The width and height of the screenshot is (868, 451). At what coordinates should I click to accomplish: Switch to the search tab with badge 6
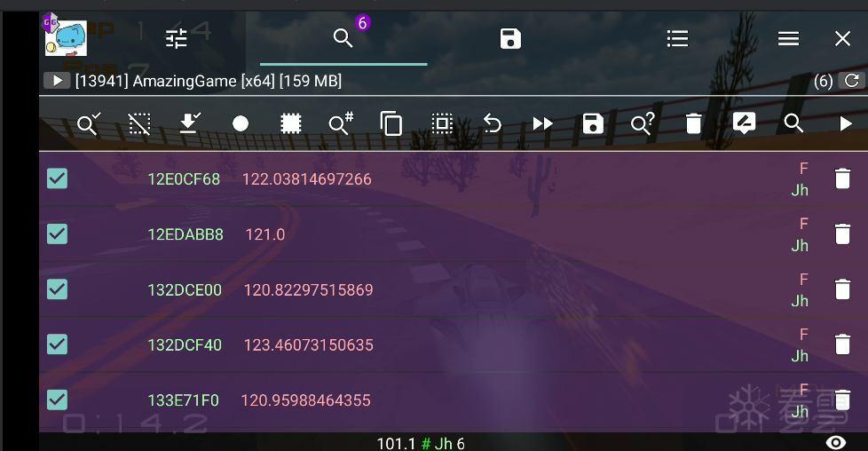(343, 38)
